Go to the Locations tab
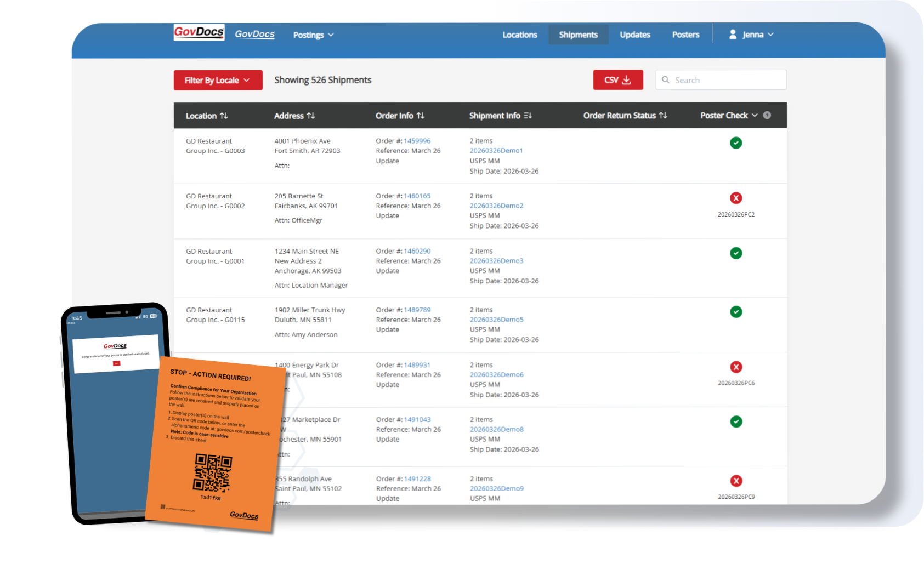This screenshot has width=924, height=564. (519, 35)
